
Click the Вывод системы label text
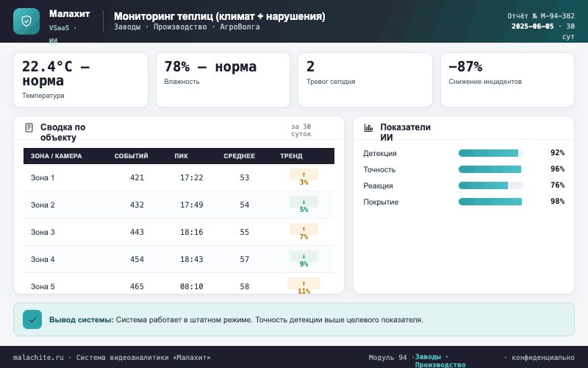82,320
